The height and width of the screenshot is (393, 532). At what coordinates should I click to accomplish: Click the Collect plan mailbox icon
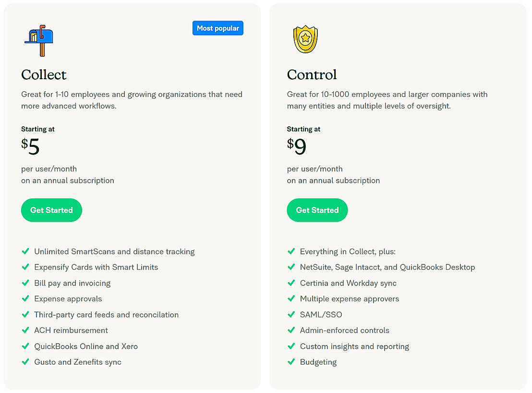coord(39,40)
